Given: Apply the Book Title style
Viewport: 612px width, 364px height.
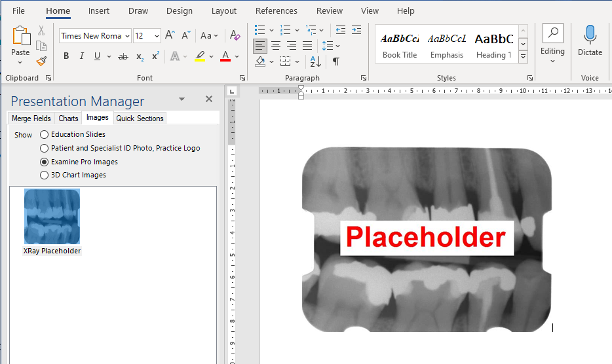Looking at the screenshot, I should (x=400, y=45).
